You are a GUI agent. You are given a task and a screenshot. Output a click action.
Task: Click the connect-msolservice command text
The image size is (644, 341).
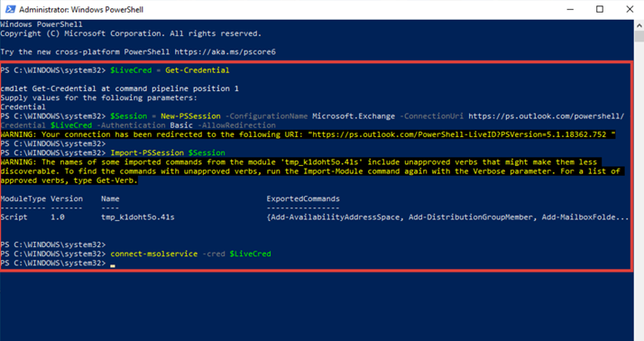pyautogui.click(x=154, y=253)
